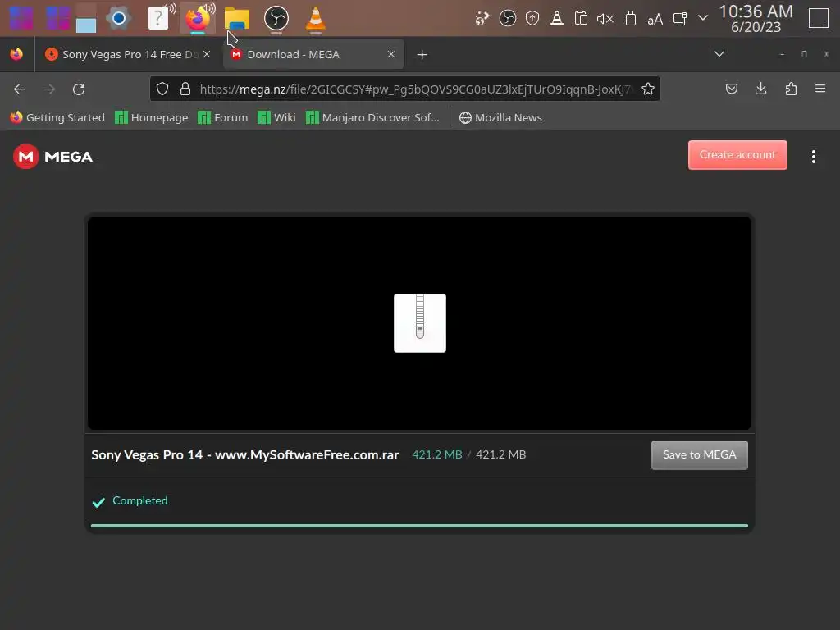Open the extensions puzzle icon

coord(791,89)
